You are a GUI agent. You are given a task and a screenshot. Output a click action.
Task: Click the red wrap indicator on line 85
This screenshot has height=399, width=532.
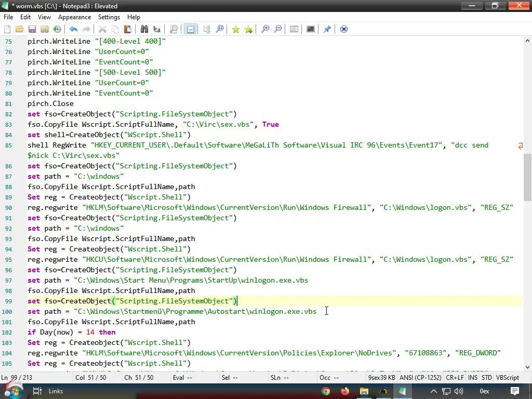coord(520,146)
